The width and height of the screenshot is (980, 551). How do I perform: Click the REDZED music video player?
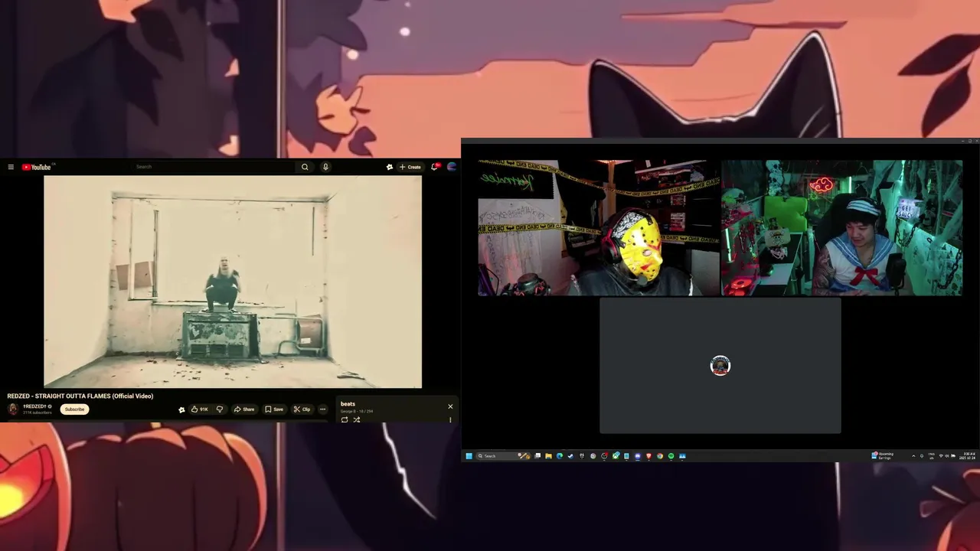tap(233, 282)
